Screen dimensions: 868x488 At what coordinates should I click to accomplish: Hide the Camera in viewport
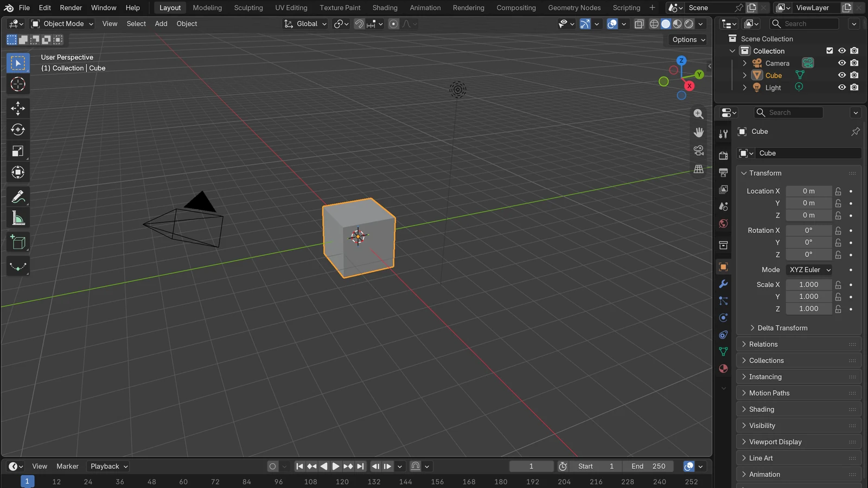tap(842, 63)
